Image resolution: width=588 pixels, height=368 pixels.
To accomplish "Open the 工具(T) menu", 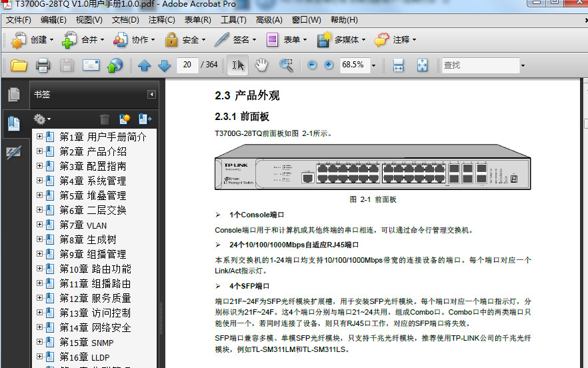I will (x=233, y=20).
